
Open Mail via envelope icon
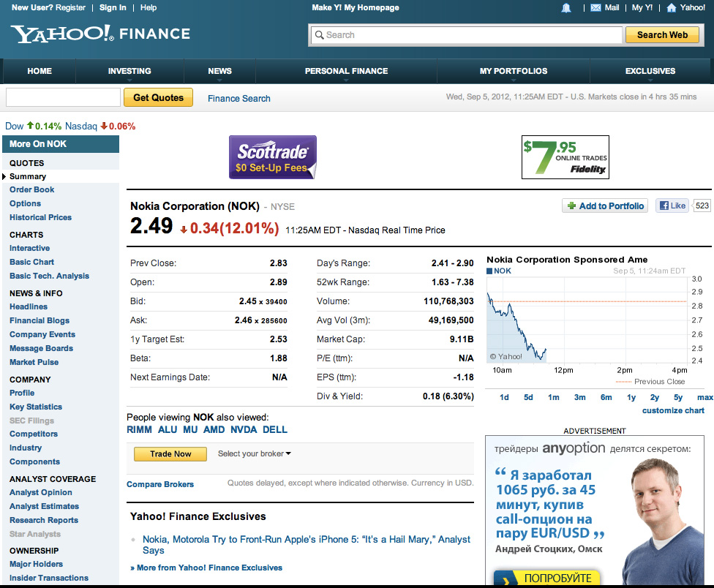coord(595,8)
